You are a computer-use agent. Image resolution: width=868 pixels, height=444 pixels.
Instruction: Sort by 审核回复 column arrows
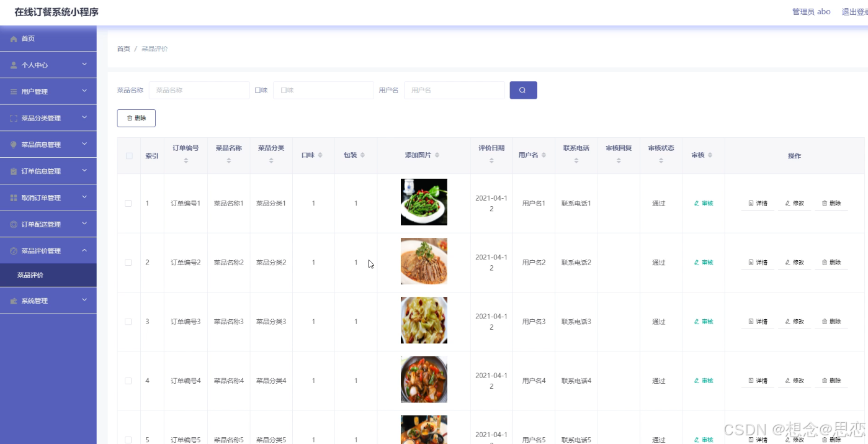point(619,161)
